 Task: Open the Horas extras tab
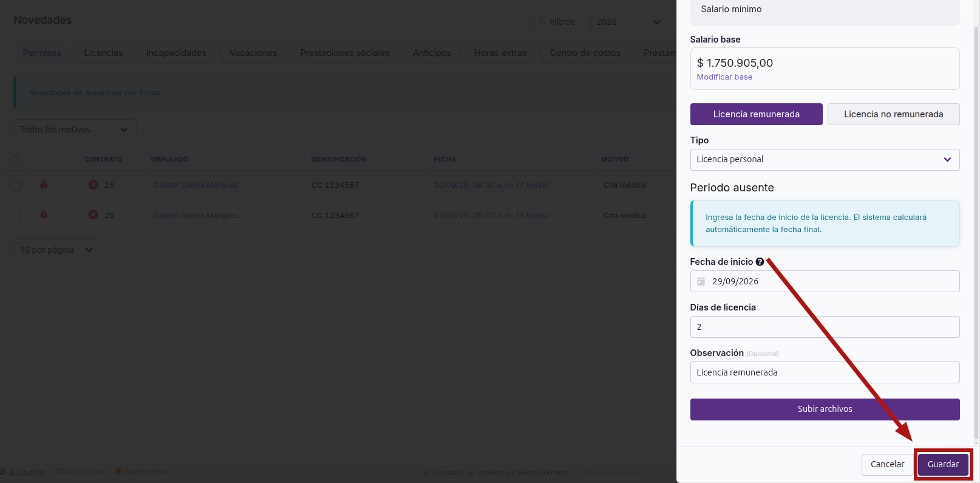pos(500,53)
